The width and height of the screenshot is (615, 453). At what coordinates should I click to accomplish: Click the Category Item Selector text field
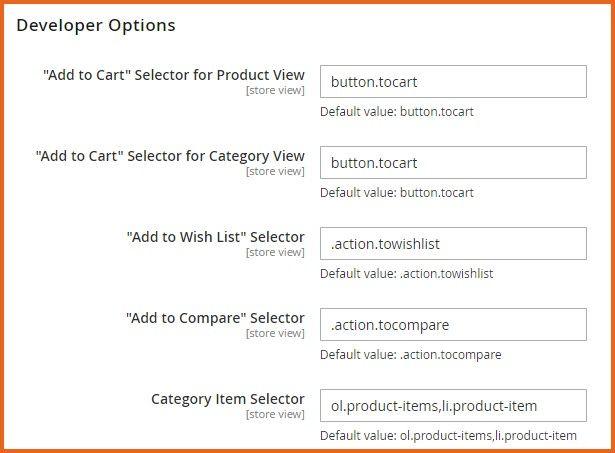(452, 406)
